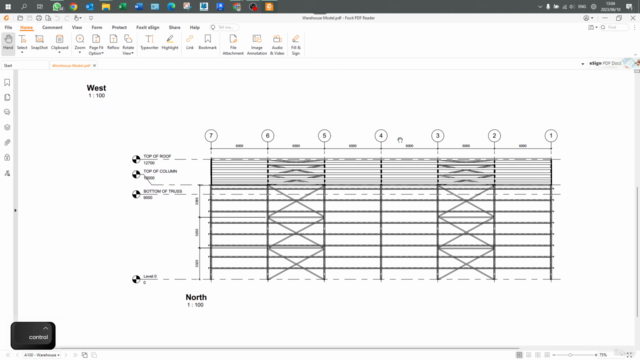Viewport: 640px width, 360px height.
Task: Go to the next page arrow
Action: (66, 355)
